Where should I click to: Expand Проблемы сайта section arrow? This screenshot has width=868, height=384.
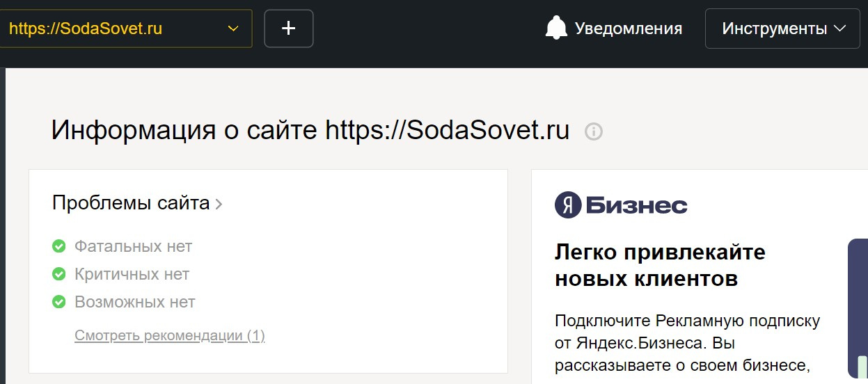(219, 204)
